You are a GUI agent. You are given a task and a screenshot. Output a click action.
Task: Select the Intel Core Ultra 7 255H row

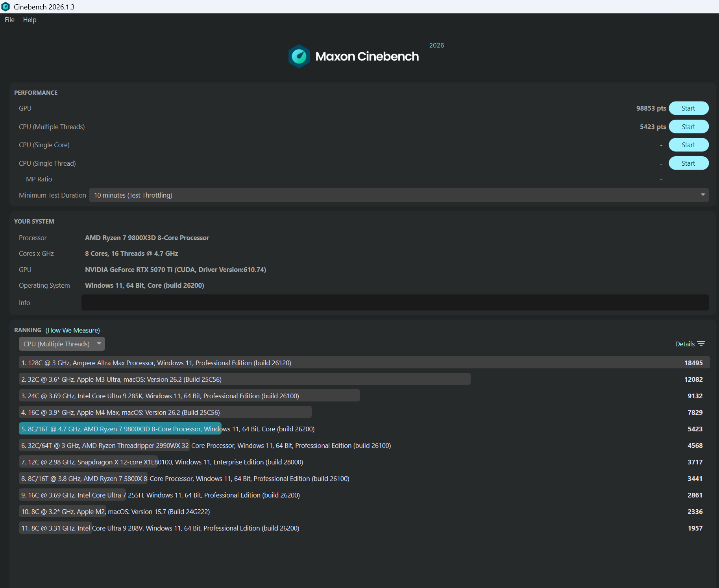click(364, 495)
